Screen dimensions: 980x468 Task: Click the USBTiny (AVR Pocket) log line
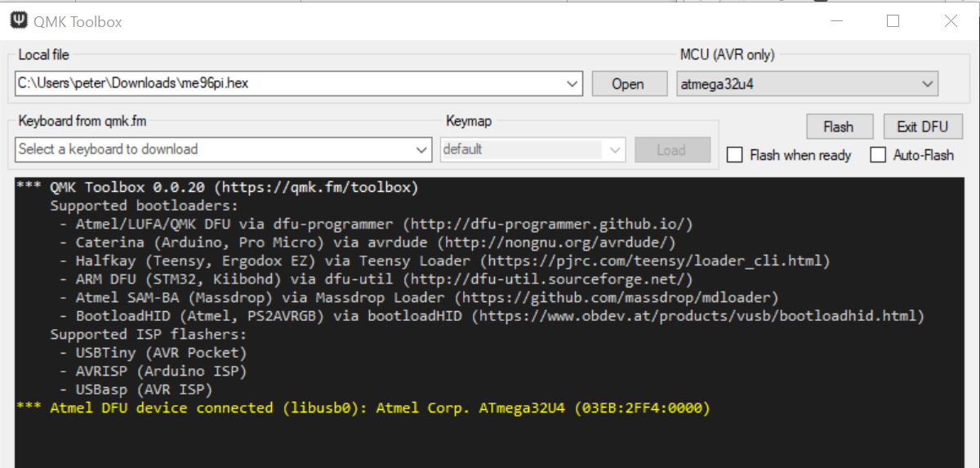click(153, 353)
